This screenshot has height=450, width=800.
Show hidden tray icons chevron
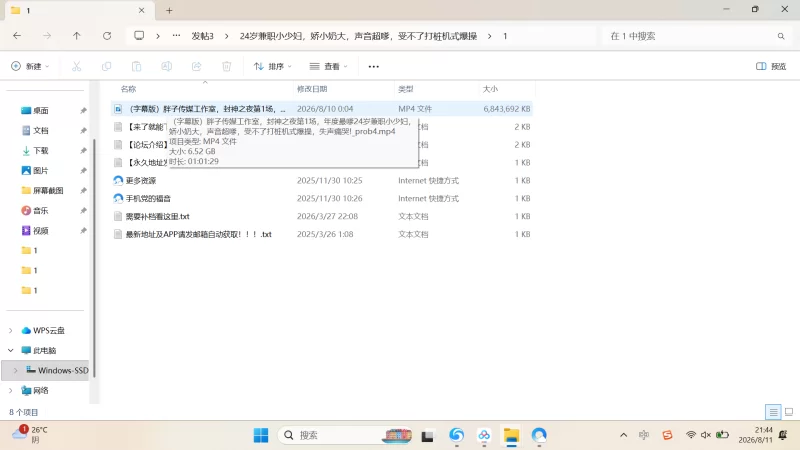tap(623, 435)
